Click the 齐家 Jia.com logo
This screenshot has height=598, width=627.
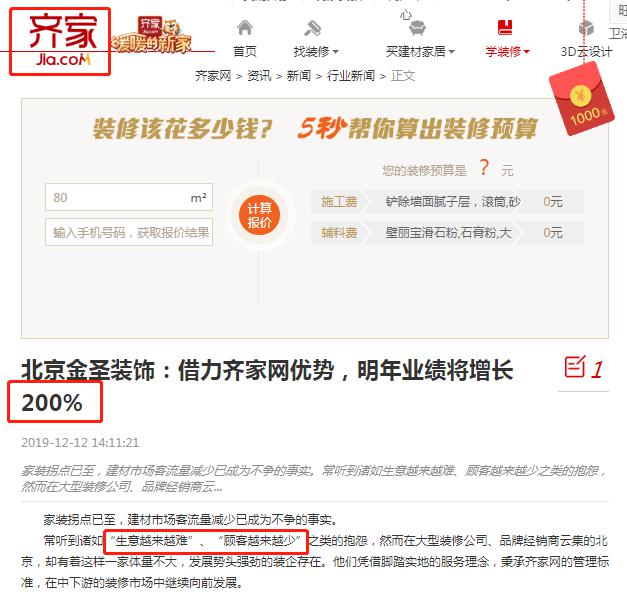(x=60, y=42)
